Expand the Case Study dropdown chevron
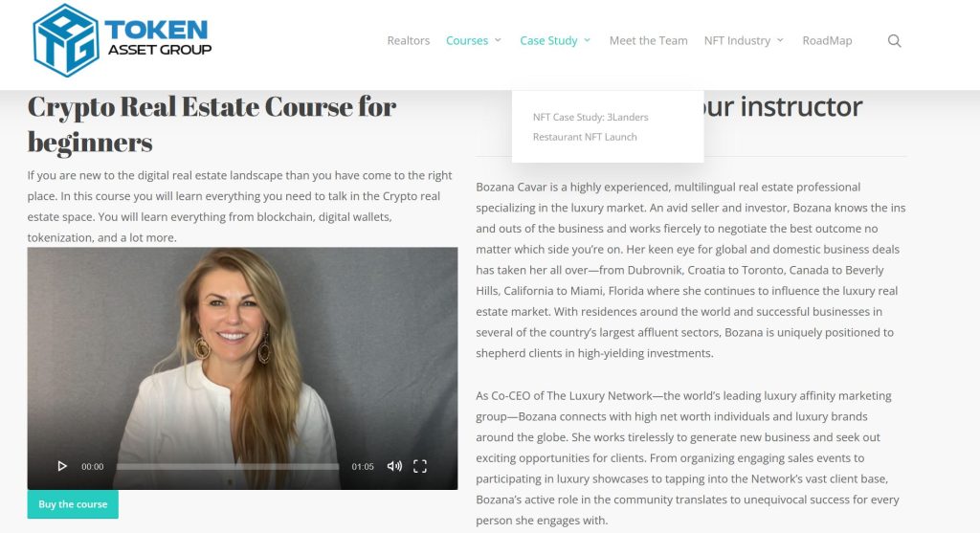 [x=588, y=40]
